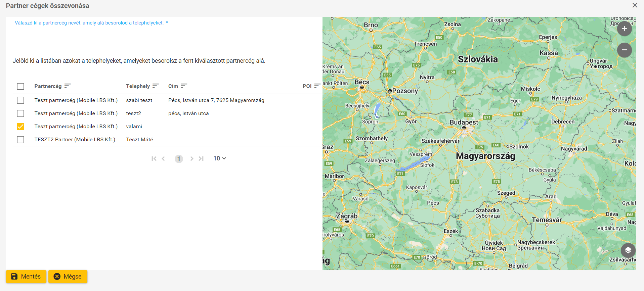Screen dimensions: 644x291
Task: Zoom out on the map
Action: click(624, 50)
